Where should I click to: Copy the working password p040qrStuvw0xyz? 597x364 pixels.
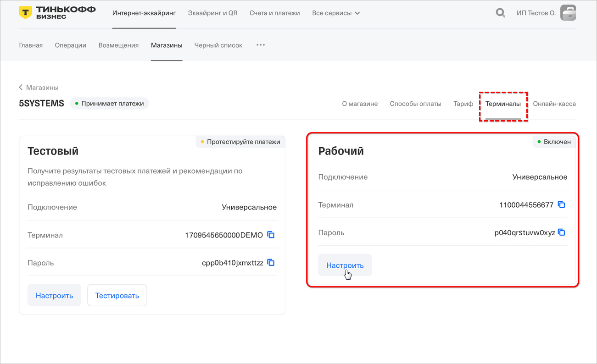561,232
